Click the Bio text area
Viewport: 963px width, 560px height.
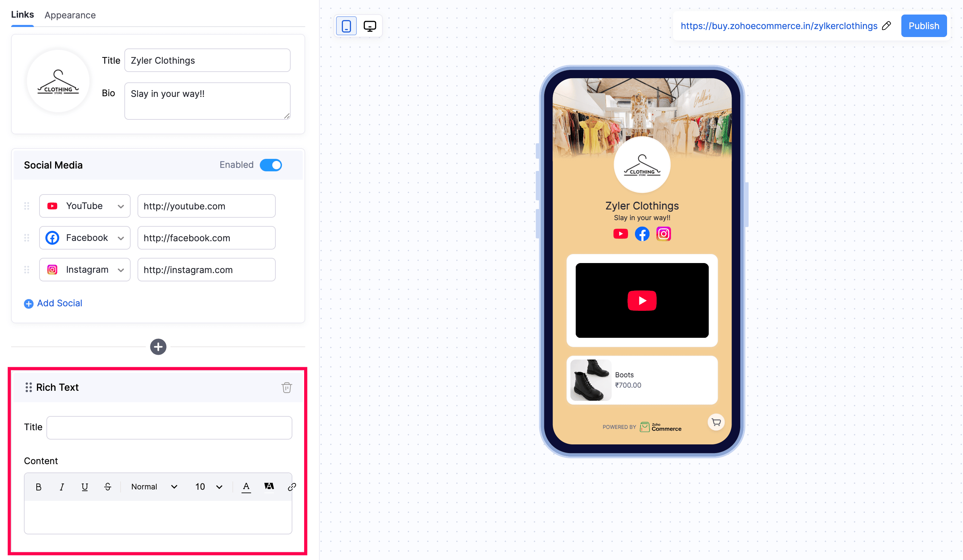click(207, 101)
